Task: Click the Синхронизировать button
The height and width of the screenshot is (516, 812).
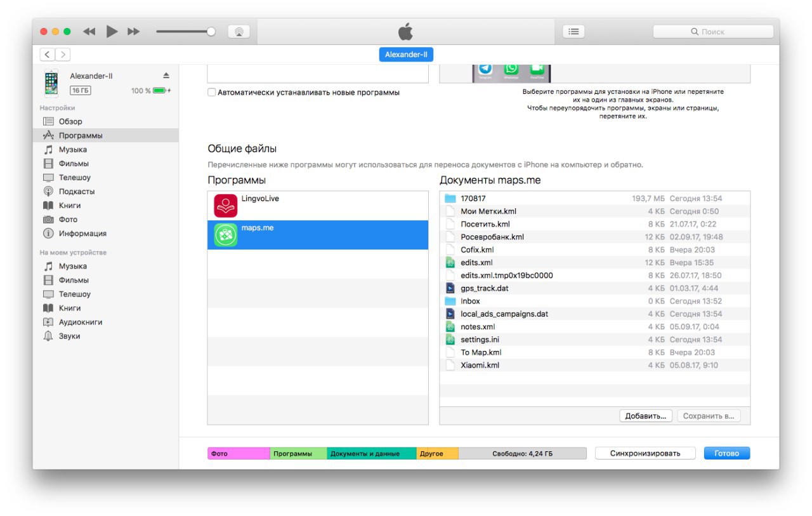Action: pyautogui.click(x=645, y=453)
